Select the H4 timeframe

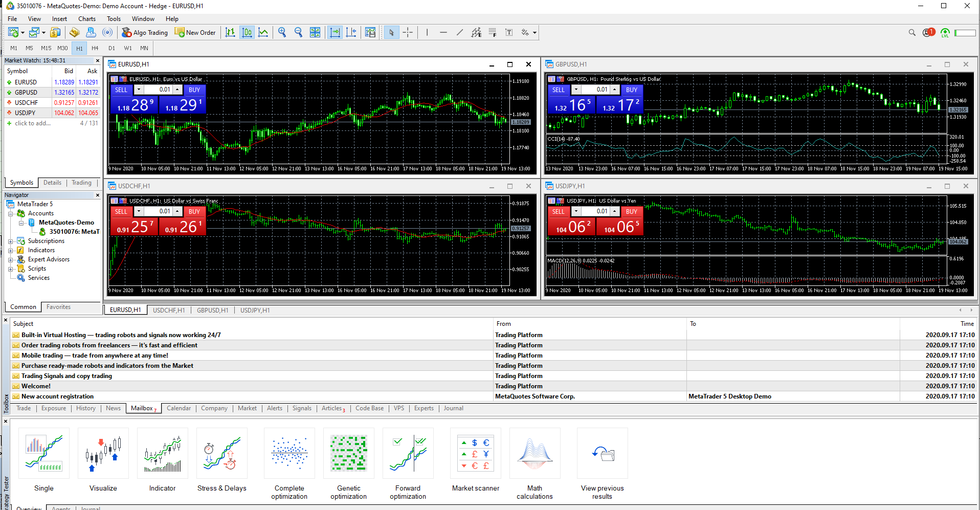pyautogui.click(x=95, y=48)
